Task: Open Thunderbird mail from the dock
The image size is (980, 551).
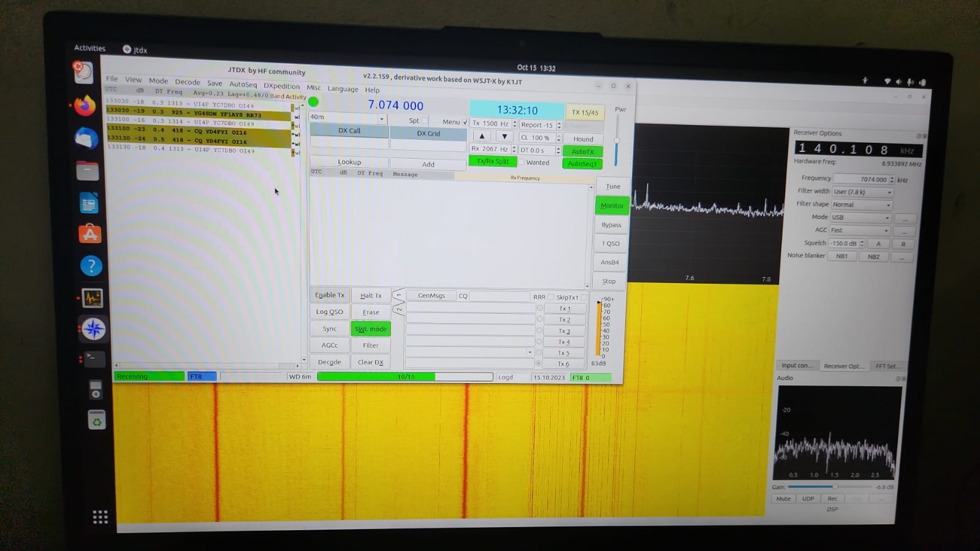Action: [x=86, y=139]
